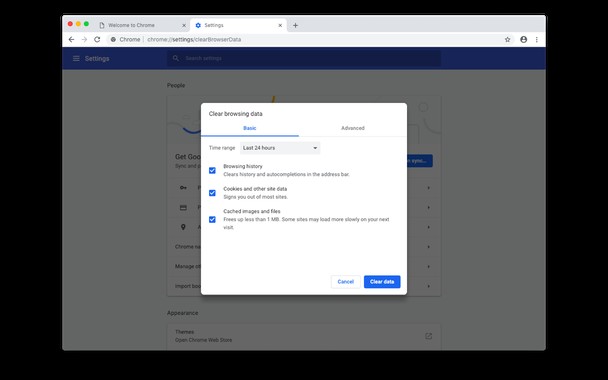Expand the payment methods row chevron
The width and height of the screenshot is (608, 380).
click(428, 207)
